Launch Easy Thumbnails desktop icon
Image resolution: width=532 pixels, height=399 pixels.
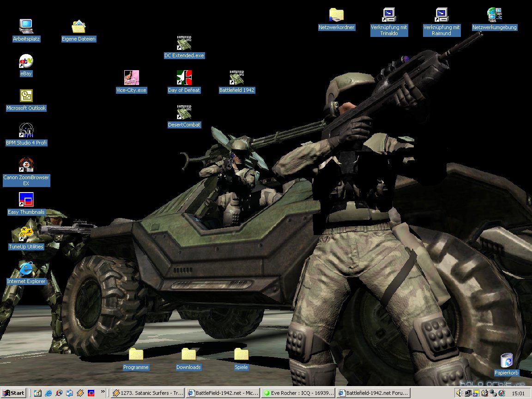[x=26, y=204]
